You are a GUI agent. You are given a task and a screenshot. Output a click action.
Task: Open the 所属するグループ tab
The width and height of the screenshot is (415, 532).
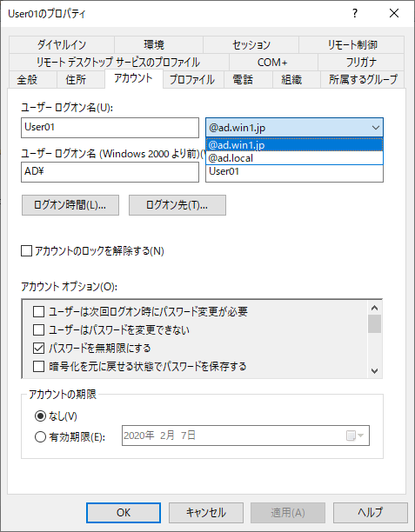click(363, 80)
